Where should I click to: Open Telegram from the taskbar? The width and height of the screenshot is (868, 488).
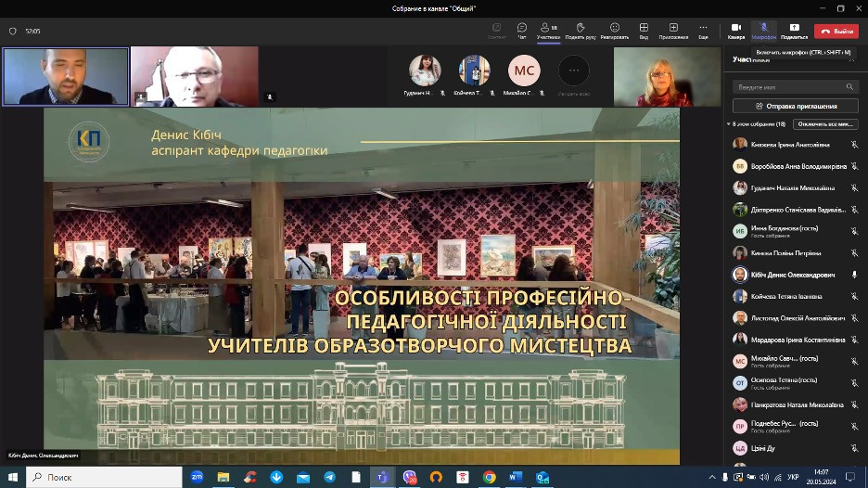pyautogui.click(x=329, y=477)
